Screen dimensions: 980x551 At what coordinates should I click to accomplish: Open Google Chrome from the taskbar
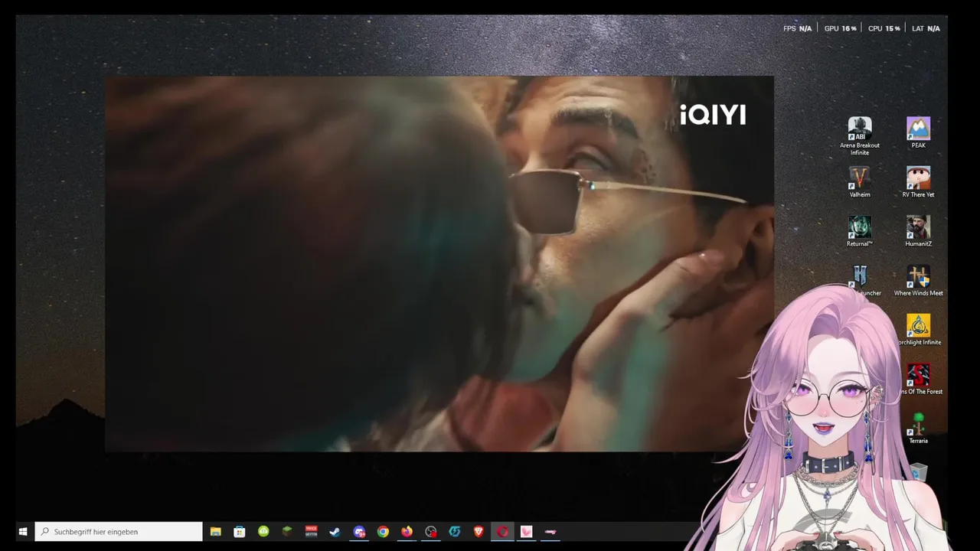click(x=383, y=531)
